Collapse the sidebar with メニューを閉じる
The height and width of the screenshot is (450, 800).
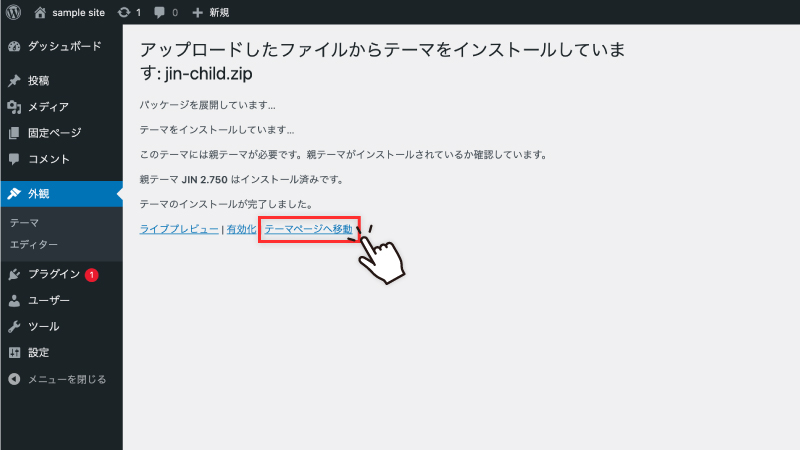coord(61,379)
